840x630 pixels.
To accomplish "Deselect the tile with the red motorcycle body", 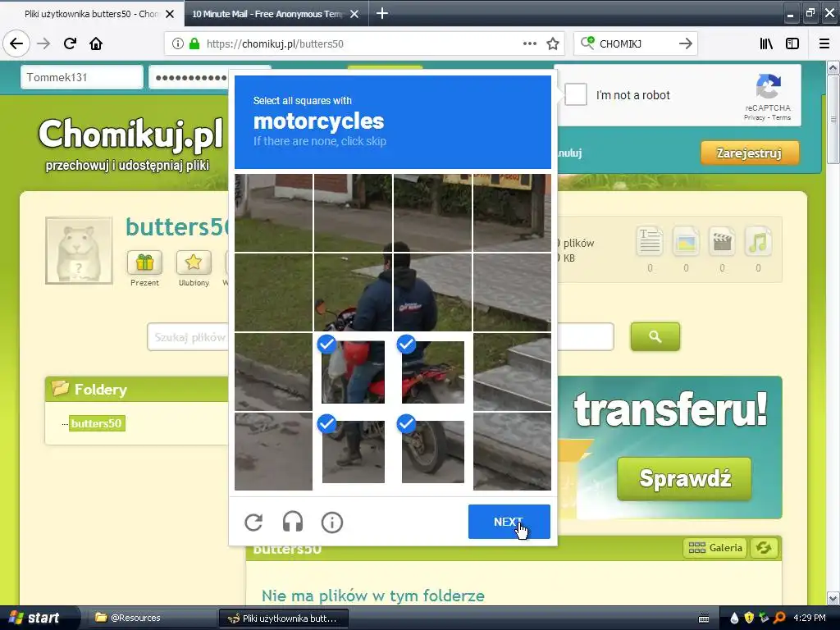I will (x=433, y=372).
